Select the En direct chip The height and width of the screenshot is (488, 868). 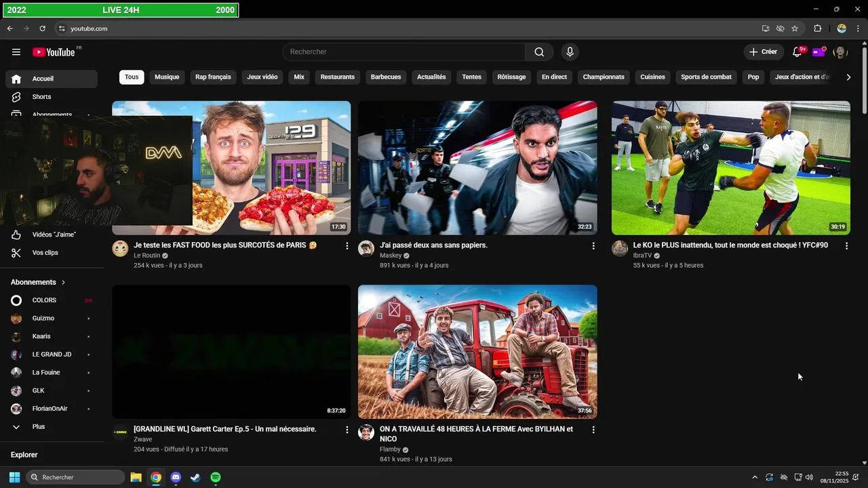click(x=554, y=77)
